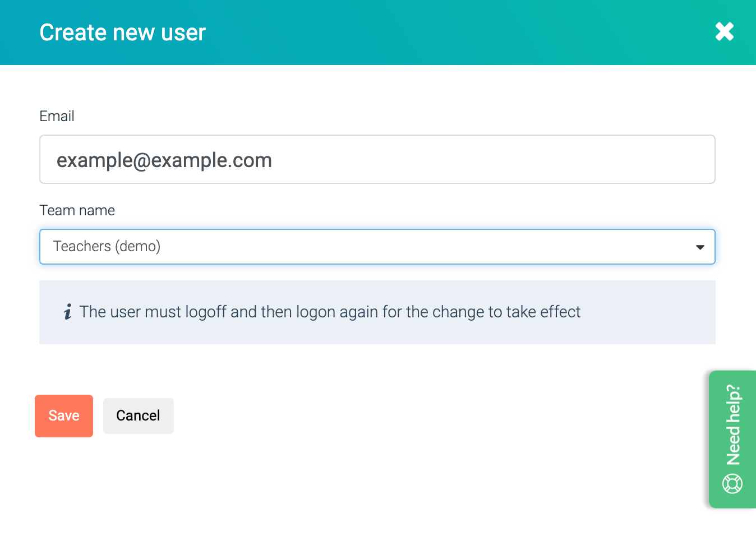This screenshot has width=756, height=536.
Task: Open the Team name selector
Action: (377, 247)
